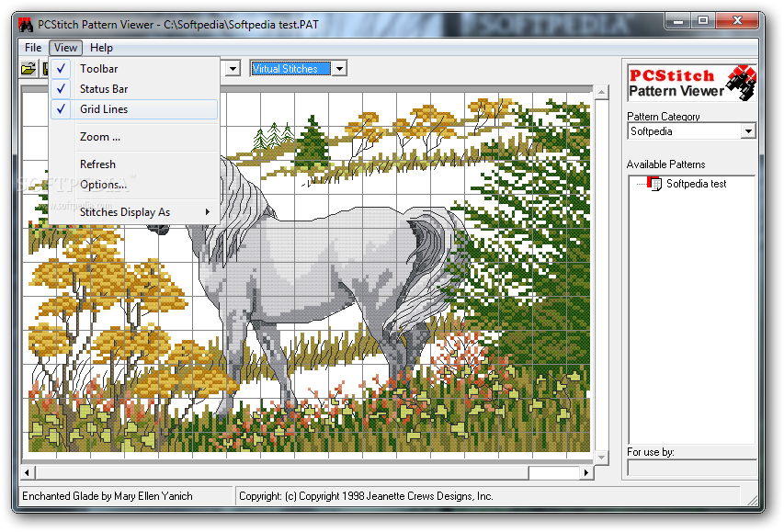
Task: Expand the Pattern Category Softpedia dropdown
Action: [748, 131]
